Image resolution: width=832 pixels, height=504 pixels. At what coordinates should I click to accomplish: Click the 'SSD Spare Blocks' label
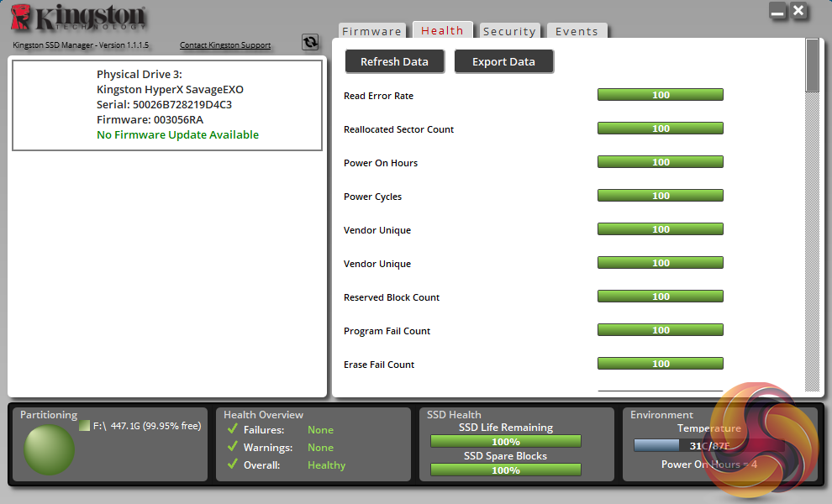click(x=505, y=456)
